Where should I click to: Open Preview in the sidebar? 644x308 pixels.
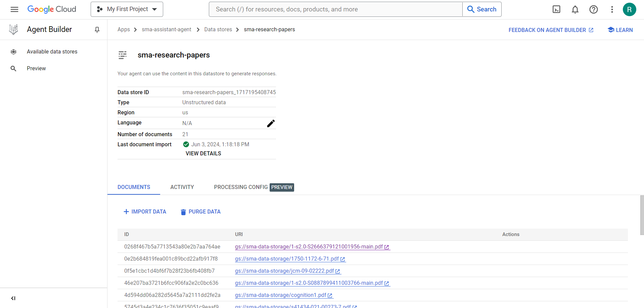click(x=36, y=68)
